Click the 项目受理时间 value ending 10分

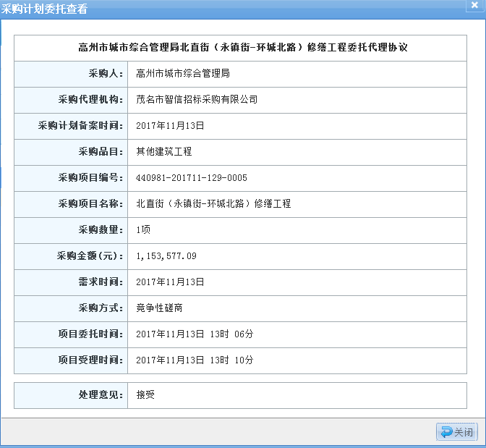click(x=195, y=360)
